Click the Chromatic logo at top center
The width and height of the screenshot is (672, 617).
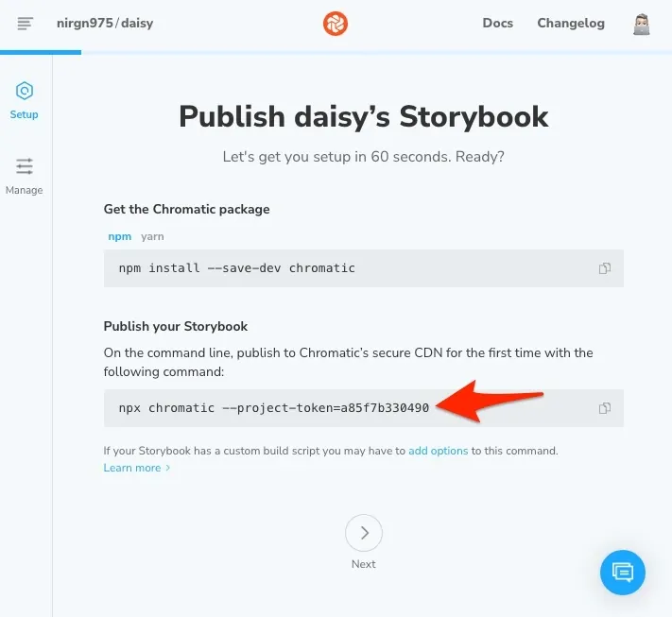click(336, 24)
